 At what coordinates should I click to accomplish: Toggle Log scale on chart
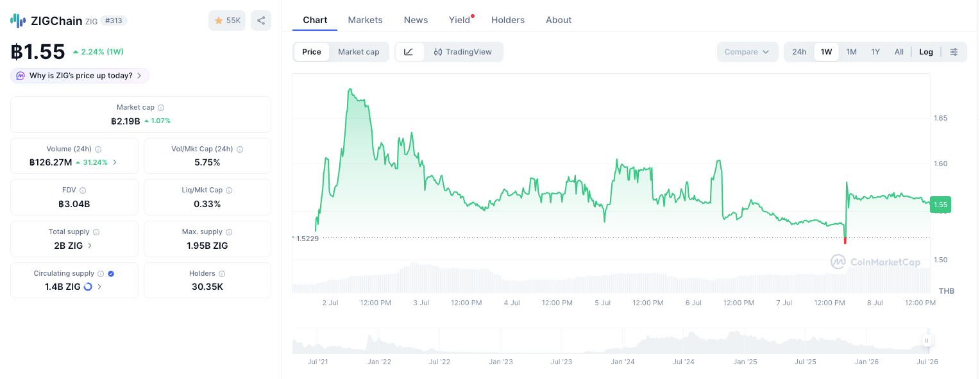click(926, 52)
